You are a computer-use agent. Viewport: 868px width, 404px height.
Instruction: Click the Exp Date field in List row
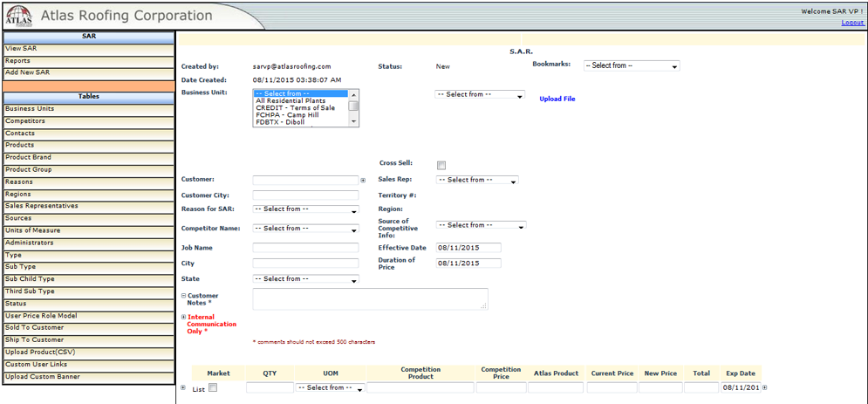click(x=742, y=388)
